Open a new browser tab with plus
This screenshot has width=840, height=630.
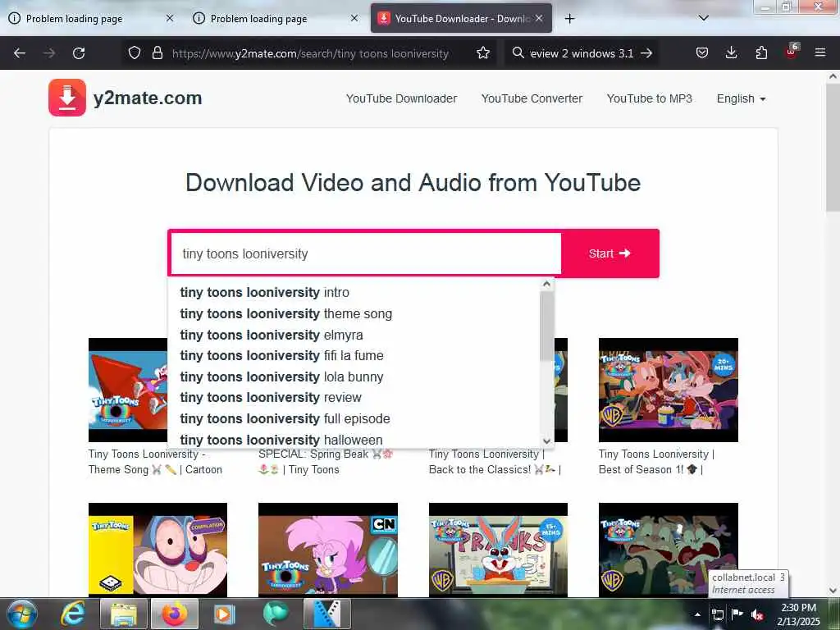point(569,19)
